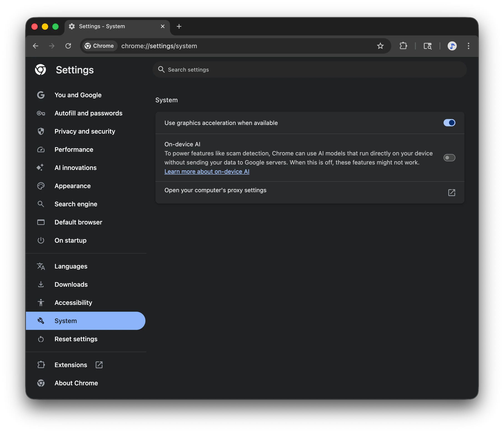Screen dimensions: 504x433
Task: Focus the Search settings field
Action: point(309,70)
